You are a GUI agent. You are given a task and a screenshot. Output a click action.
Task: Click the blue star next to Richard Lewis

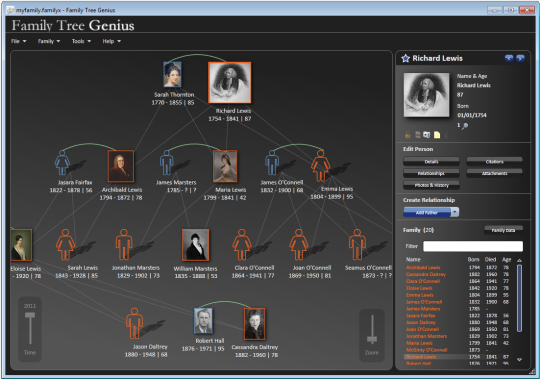coord(405,58)
